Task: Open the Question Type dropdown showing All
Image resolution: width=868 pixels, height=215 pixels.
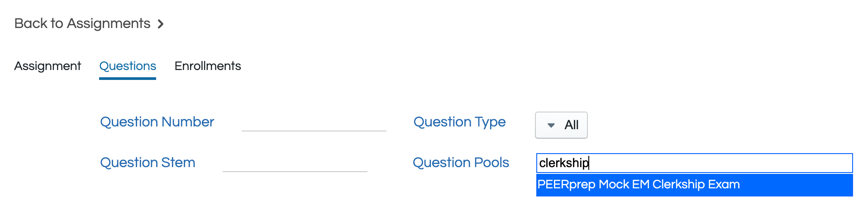Action: [x=561, y=125]
